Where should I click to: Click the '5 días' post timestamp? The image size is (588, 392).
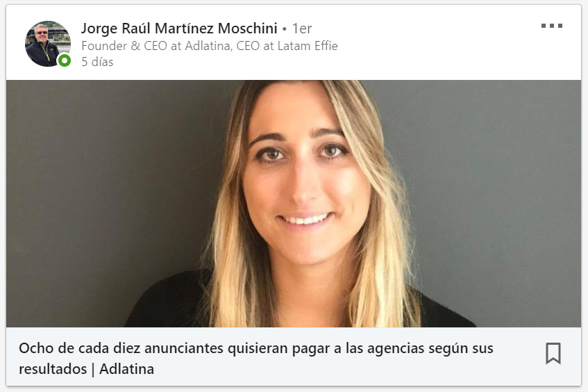pos(97,62)
